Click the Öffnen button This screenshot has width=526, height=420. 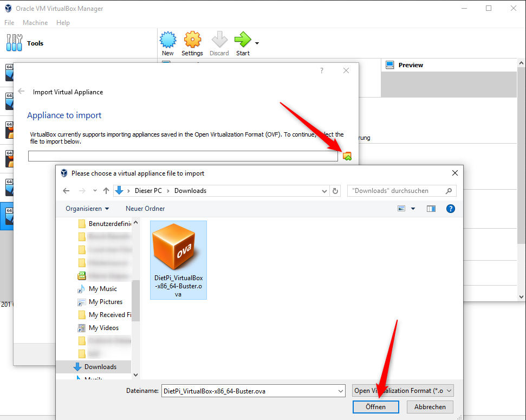click(x=376, y=407)
